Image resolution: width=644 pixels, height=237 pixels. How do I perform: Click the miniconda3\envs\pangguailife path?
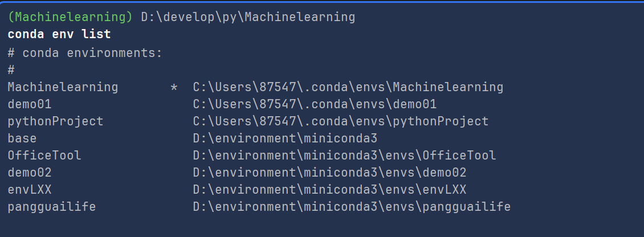coord(352,207)
